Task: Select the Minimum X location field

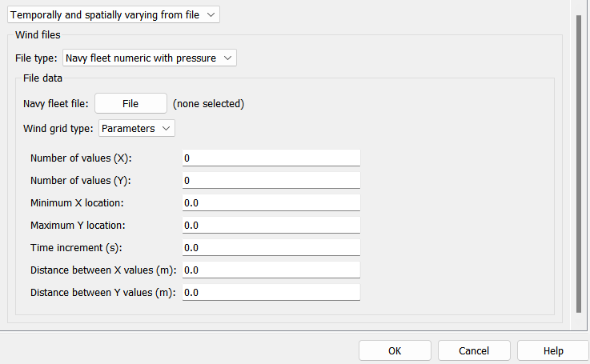Action: [271, 202]
